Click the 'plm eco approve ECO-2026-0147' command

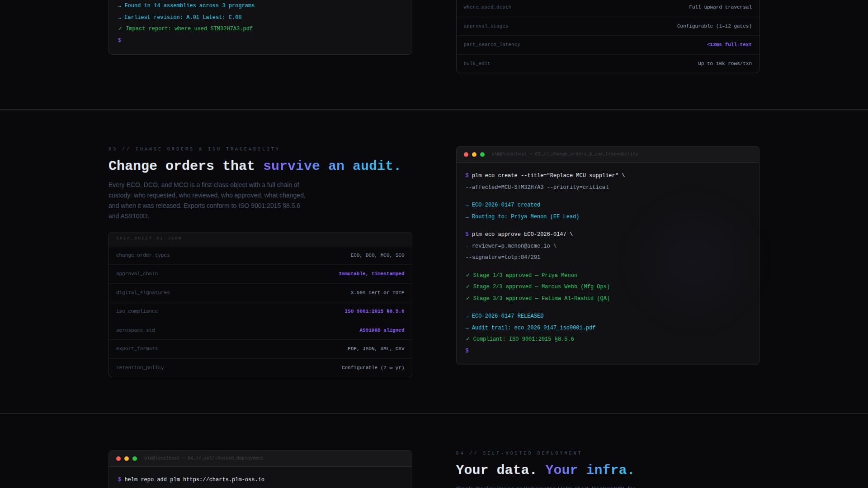(x=519, y=234)
